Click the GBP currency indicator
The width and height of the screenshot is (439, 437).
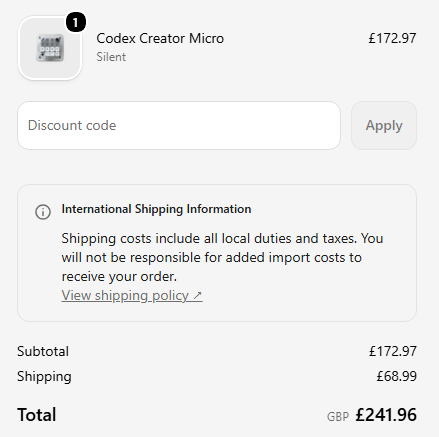coord(338,417)
